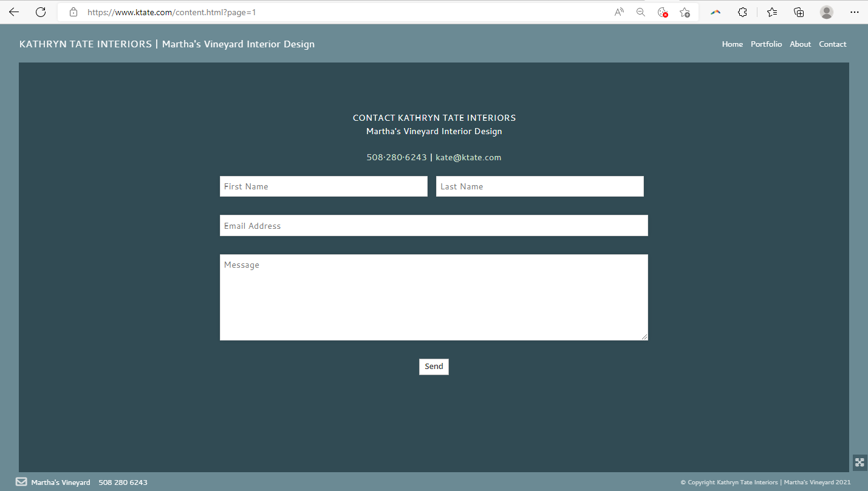Image resolution: width=868 pixels, height=491 pixels.
Task: Click the Kathryn Tate Interiors site title
Action: [x=166, y=44]
